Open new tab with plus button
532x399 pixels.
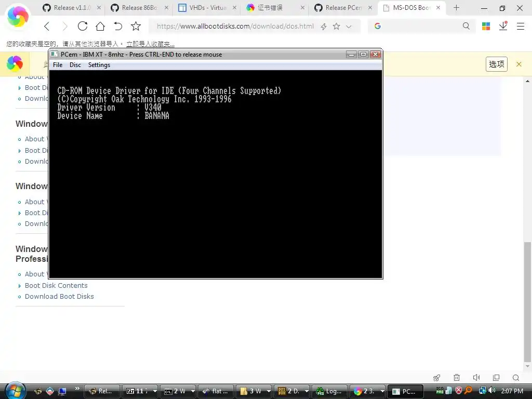point(456,7)
